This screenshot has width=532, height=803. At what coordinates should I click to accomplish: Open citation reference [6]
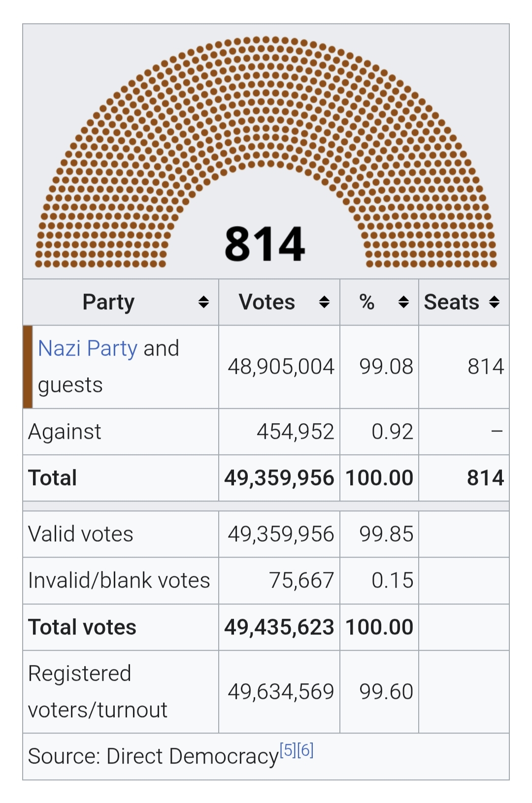305,750
